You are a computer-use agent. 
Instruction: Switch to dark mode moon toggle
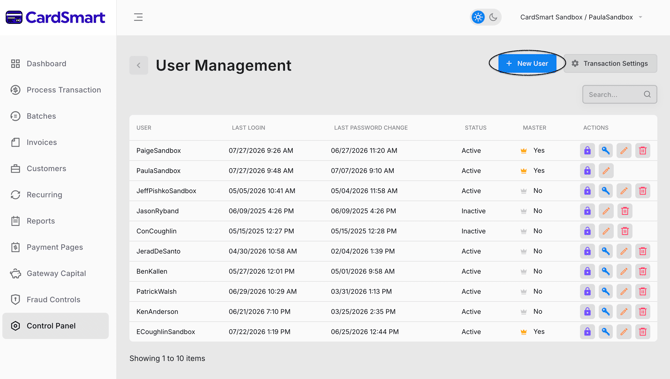(493, 17)
